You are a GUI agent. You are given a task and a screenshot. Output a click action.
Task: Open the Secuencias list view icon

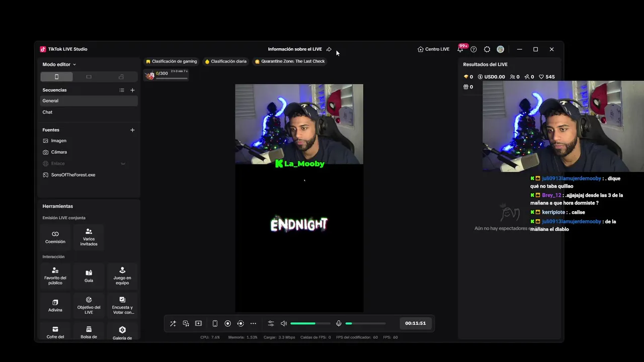coord(121,90)
